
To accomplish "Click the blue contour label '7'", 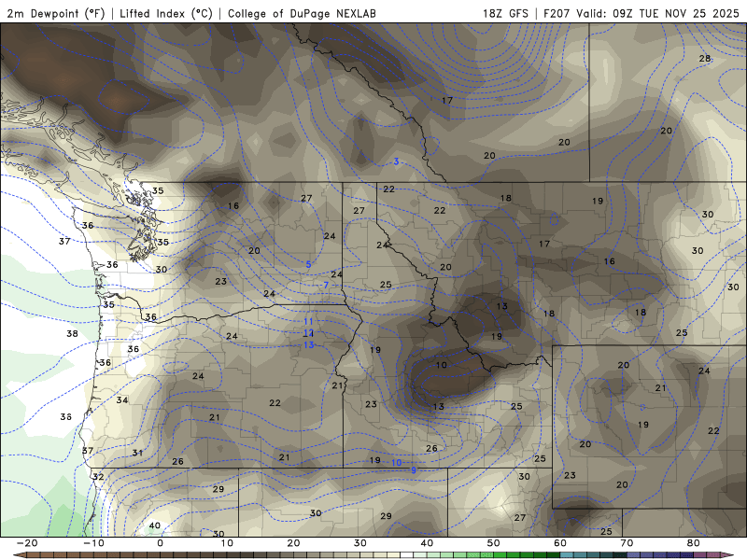I will pos(326,285).
